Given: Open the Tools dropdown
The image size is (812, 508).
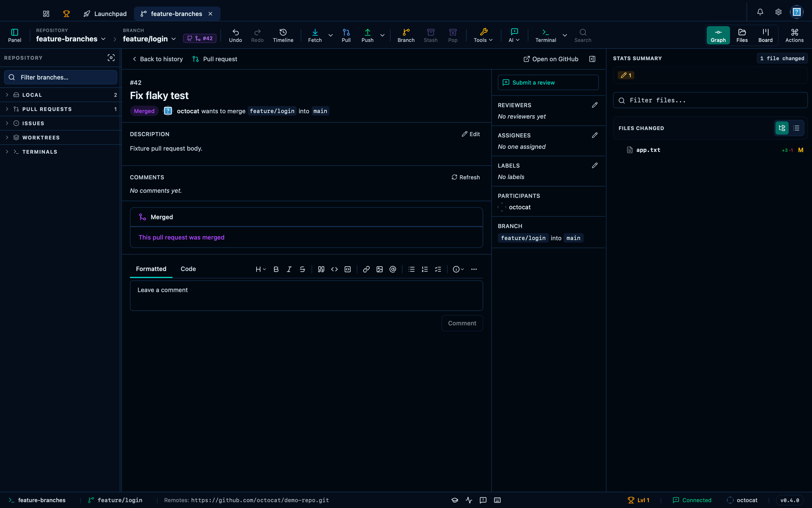Looking at the screenshot, I should (x=483, y=35).
